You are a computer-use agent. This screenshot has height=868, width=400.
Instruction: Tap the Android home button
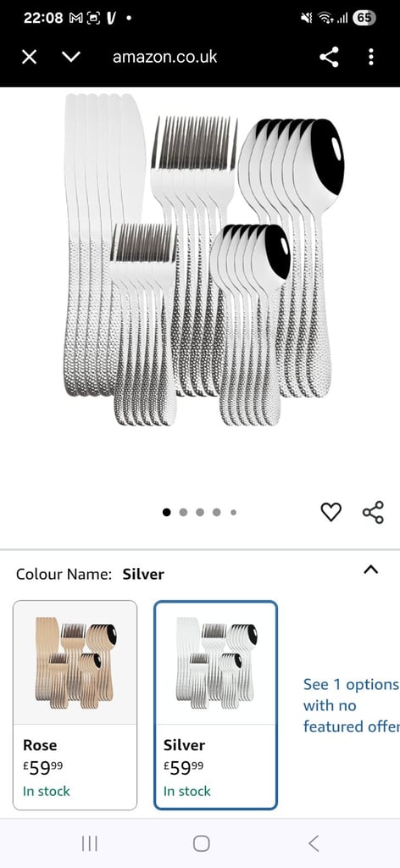[x=202, y=843]
